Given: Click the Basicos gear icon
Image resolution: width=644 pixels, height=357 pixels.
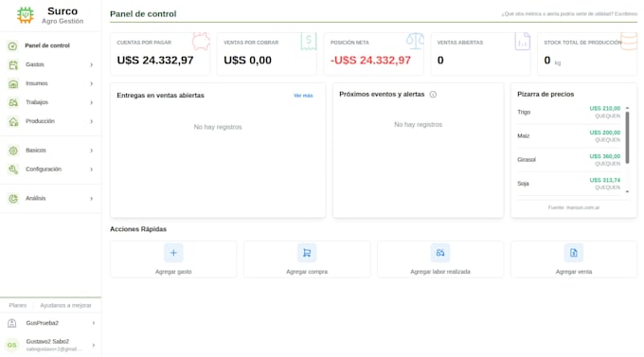Looking at the screenshot, I should pyautogui.click(x=13, y=151).
